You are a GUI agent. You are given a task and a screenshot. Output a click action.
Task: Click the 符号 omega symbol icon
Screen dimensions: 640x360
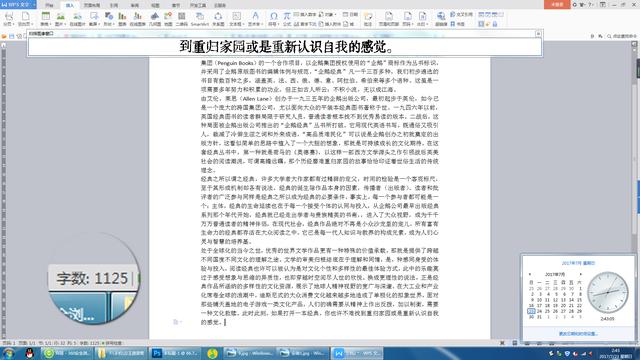point(273,16)
